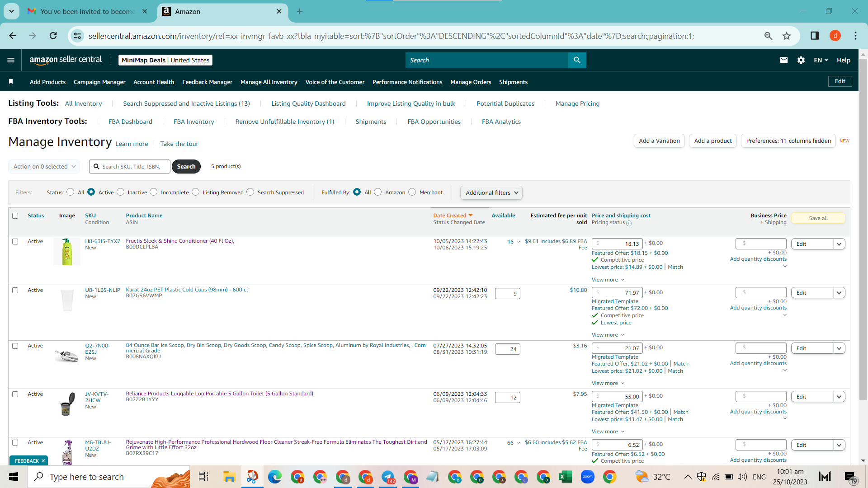Tick the select-all checkbox in table header
868x488 pixels.
pos(15,216)
